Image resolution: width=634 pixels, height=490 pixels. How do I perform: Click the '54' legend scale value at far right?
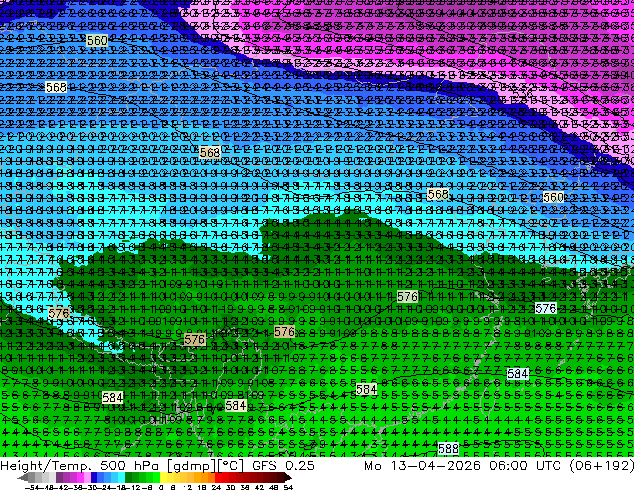tap(288, 488)
